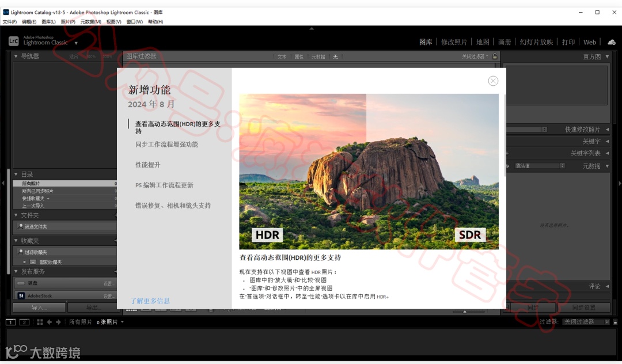Switch to the 地图 module
Image resolution: width=622 pixels, height=364 pixels.
coord(483,42)
